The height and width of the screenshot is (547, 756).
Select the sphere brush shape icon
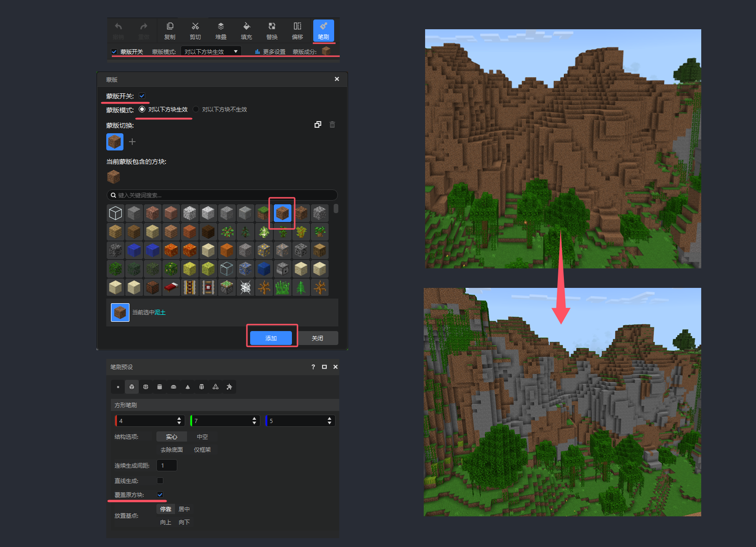click(x=146, y=387)
